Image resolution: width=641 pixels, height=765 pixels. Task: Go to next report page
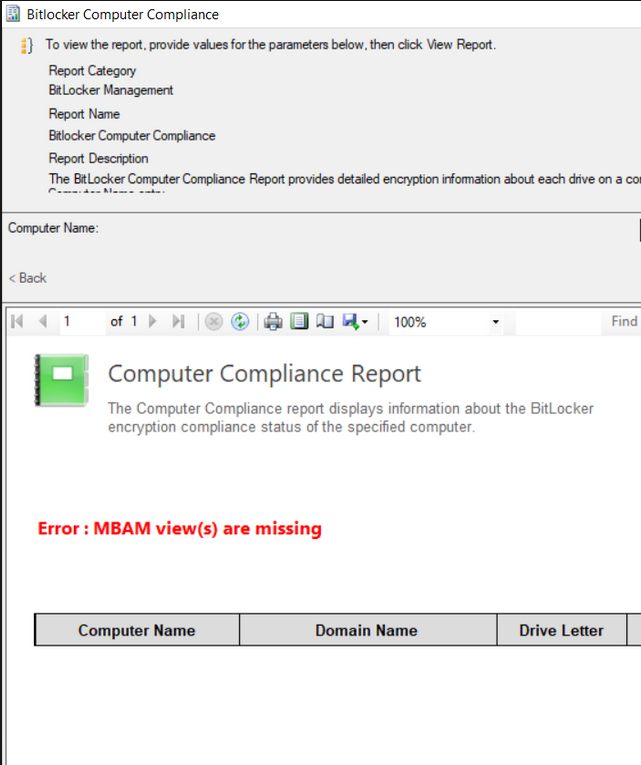(153, 322)
